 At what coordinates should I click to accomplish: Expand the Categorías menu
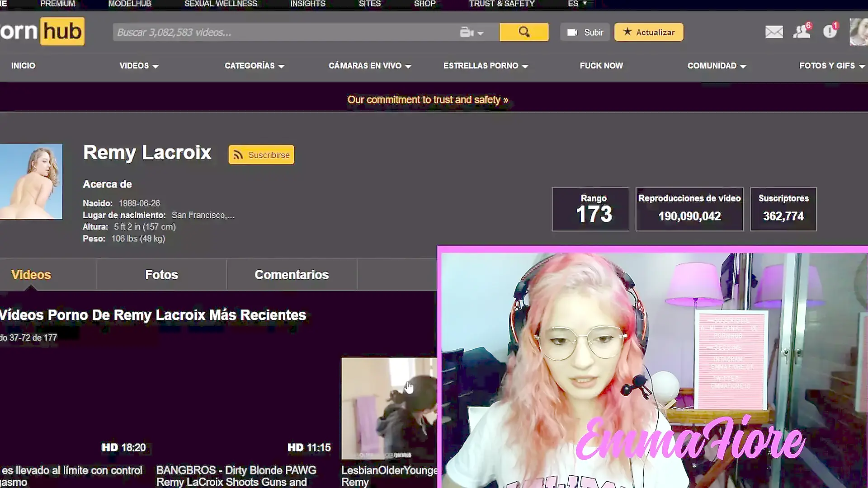tap(254, 66)
